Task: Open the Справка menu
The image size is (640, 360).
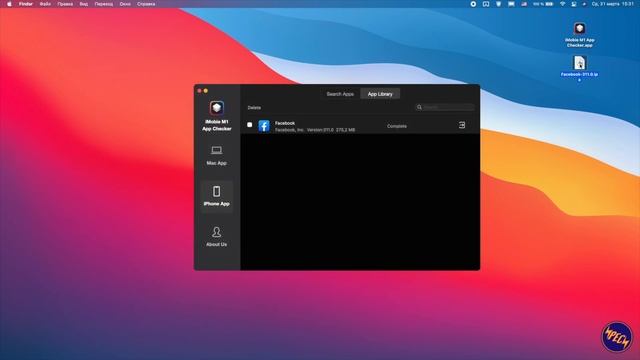Action: click(146, 4)
